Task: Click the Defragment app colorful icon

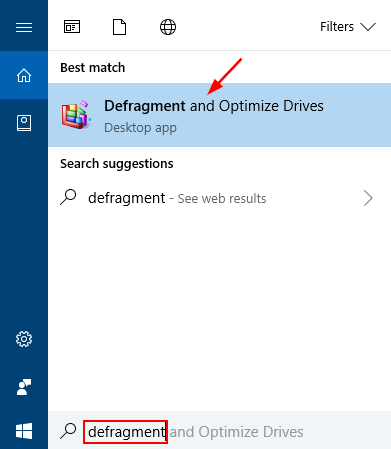Action: (76, 115)
